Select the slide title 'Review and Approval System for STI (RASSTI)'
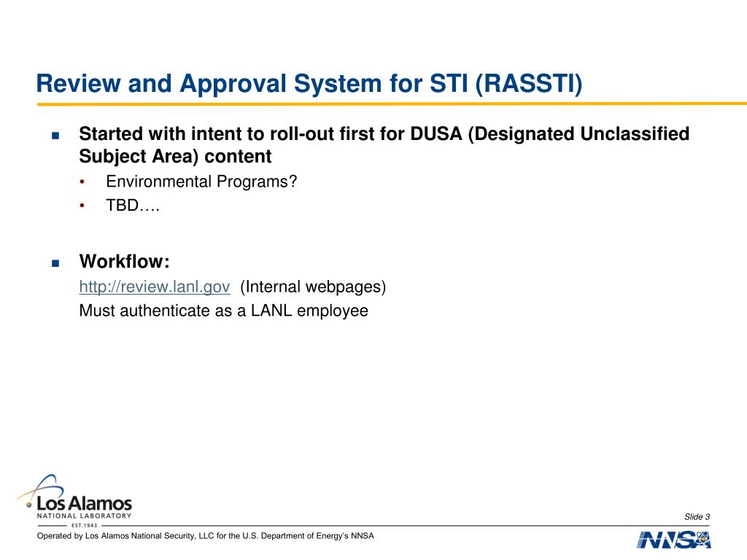This screenshot has height=560, width=747. point(309,83)
